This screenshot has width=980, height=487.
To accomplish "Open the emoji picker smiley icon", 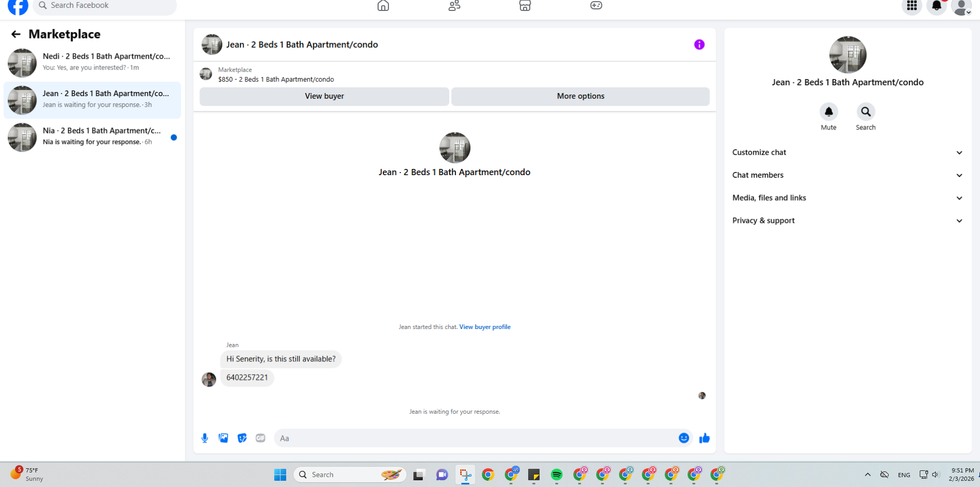I will [684, 438].
